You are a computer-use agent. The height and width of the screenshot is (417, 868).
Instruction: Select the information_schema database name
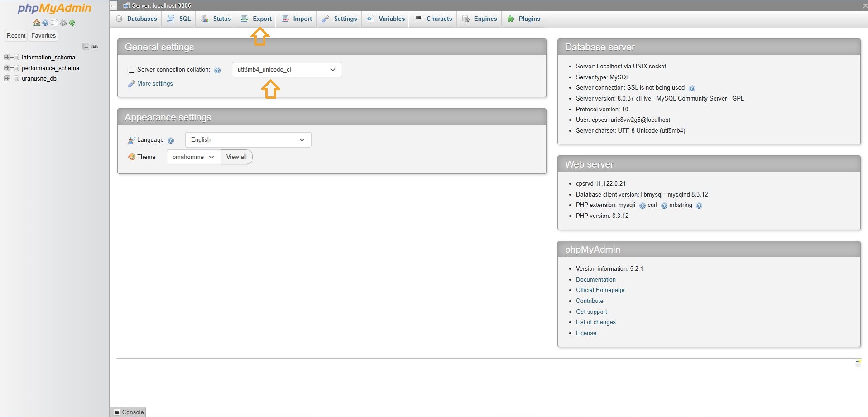pyautogui.click(x=48, y=58)
